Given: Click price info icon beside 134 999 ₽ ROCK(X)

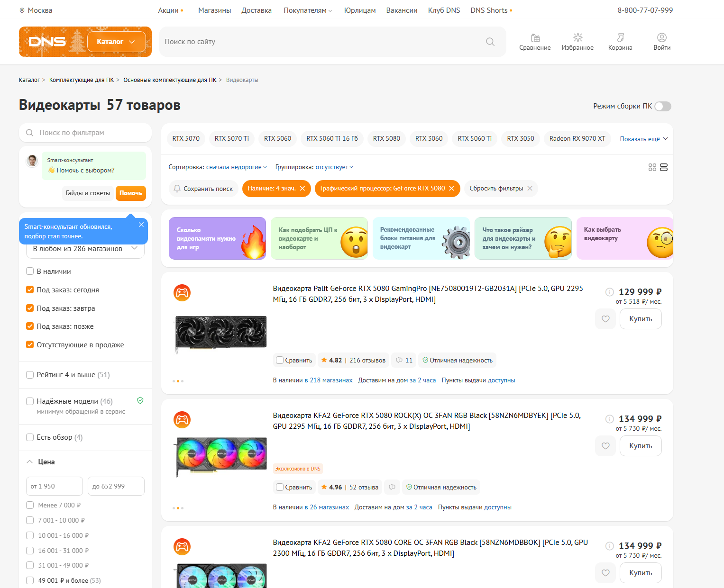Looking at the screenshot, I should click(610, 419).
